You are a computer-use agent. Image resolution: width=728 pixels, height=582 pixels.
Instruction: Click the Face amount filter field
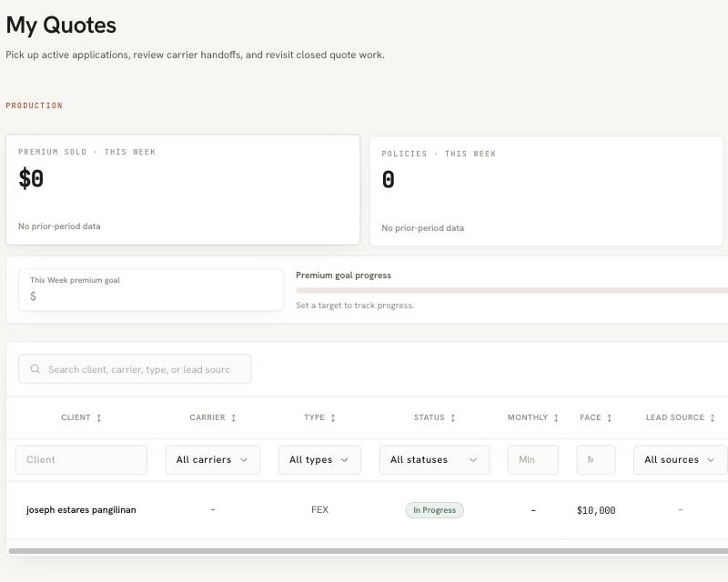point(596,459)
